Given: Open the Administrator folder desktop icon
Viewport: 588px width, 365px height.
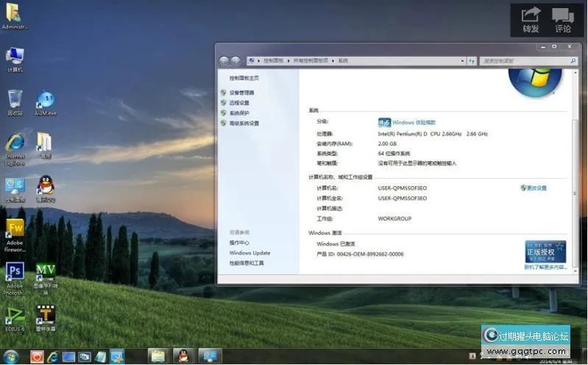Looking at the screenshot, I should pos(14,15).
